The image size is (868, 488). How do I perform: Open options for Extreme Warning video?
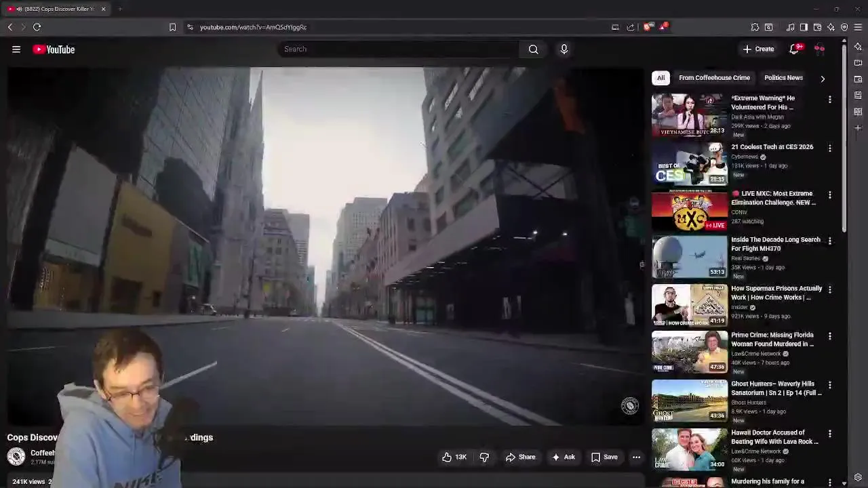[829, 100]
